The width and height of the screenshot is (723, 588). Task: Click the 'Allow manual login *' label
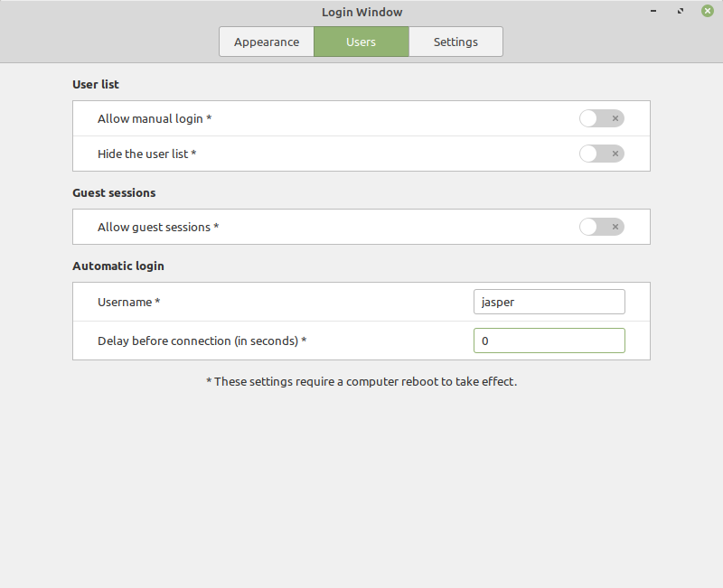(x=155, y=119)
